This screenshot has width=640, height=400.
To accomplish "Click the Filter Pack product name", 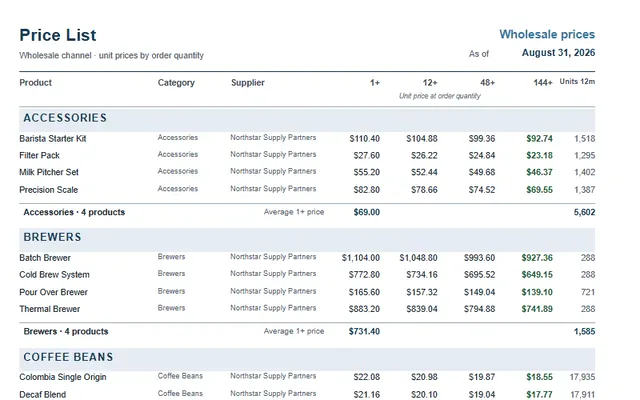I will pos(39,156).
